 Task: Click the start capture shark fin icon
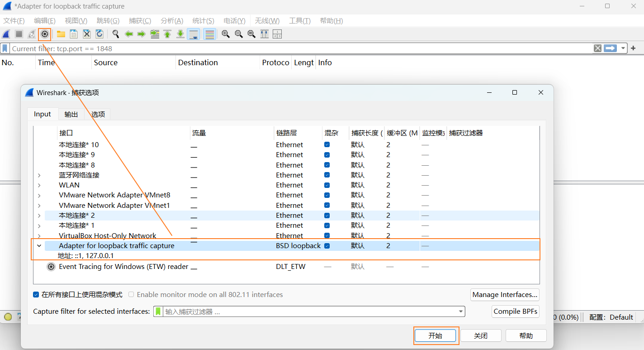click(x=6, y=34)
